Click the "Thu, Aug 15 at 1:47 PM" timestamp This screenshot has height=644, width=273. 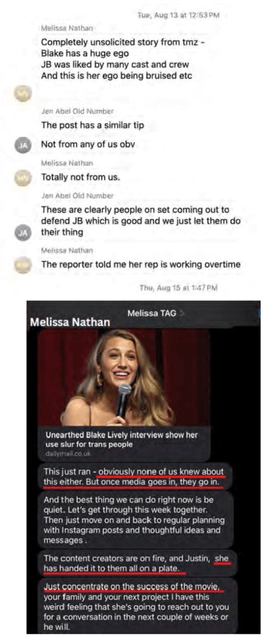point(178,288)
